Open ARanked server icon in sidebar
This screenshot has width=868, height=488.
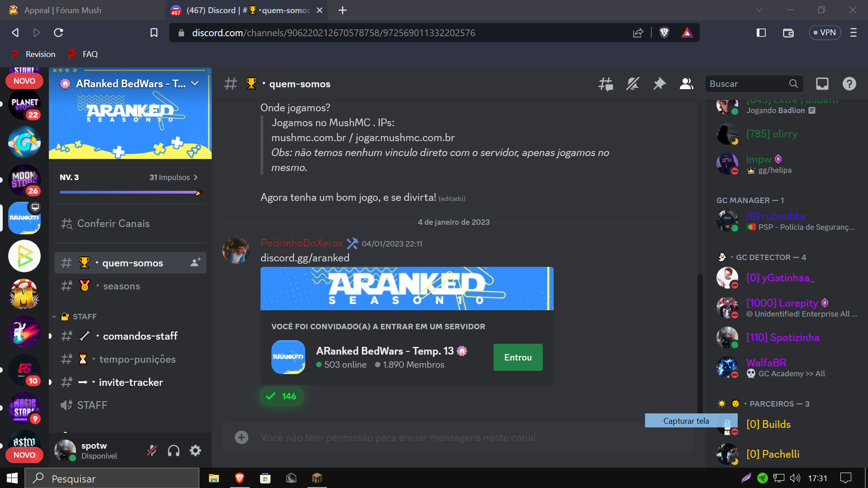(24, 218)
